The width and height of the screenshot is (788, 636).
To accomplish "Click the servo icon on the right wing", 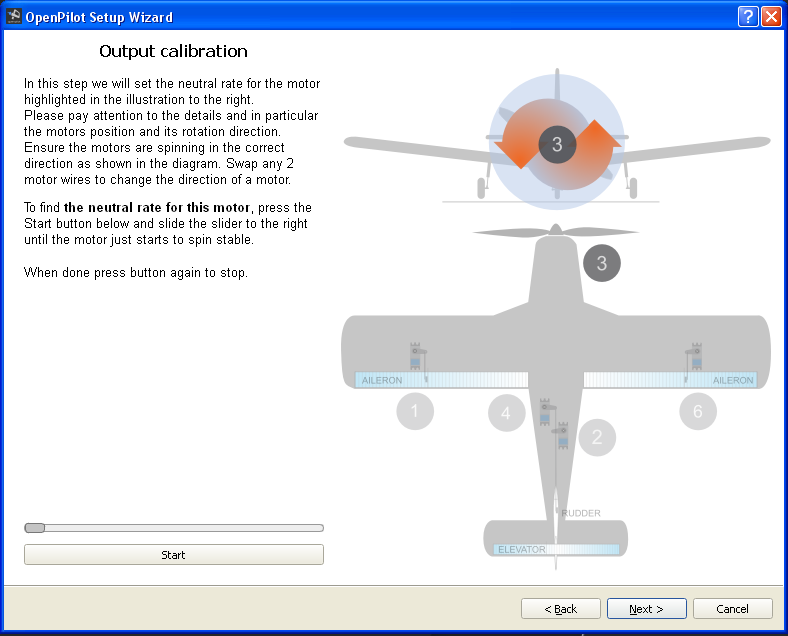I will [694, 356].
